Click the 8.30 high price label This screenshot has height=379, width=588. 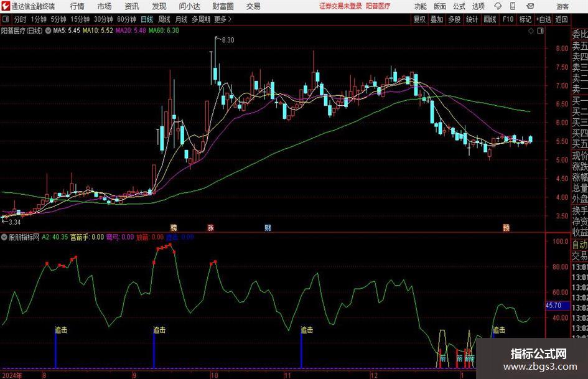point(228,40)
